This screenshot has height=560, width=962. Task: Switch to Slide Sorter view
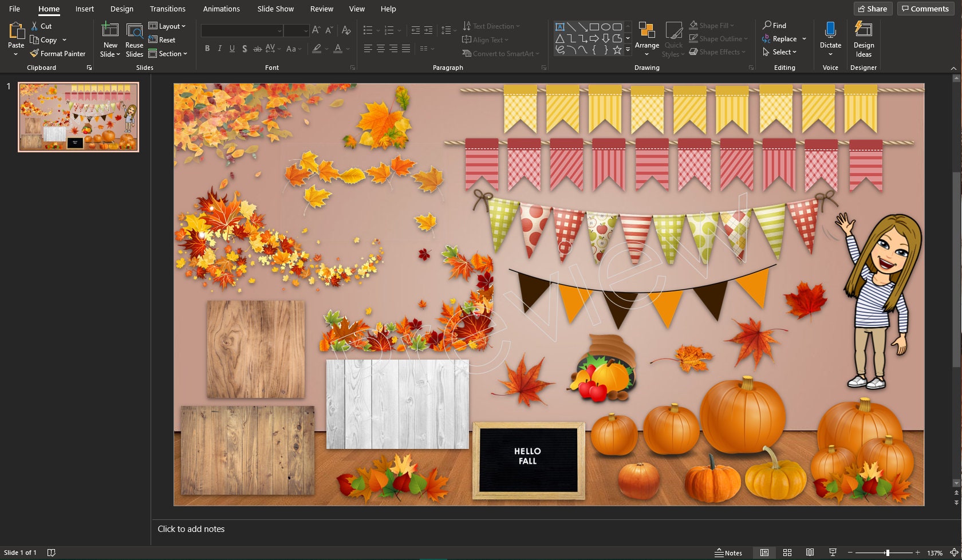[x=787, y=553]
